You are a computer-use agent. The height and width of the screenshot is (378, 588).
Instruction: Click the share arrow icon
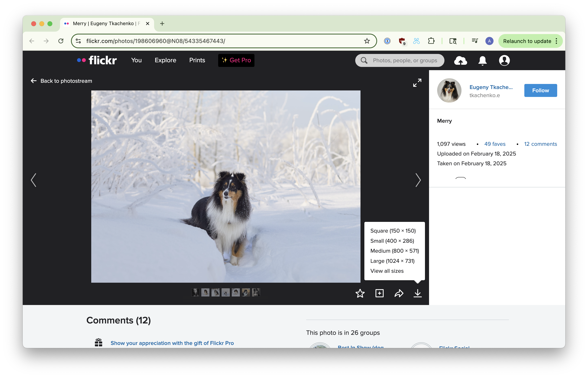click(x=399, y=293)
